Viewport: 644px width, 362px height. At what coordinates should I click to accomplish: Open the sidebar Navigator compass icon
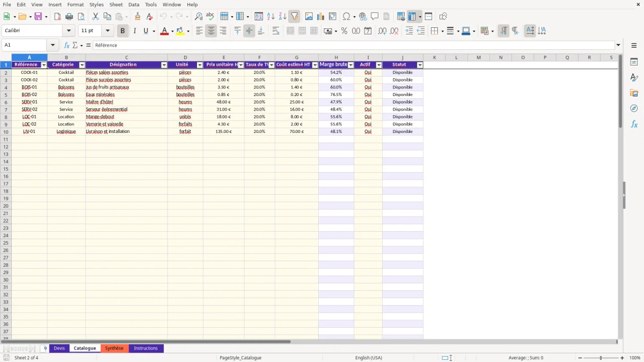point(634,108)
